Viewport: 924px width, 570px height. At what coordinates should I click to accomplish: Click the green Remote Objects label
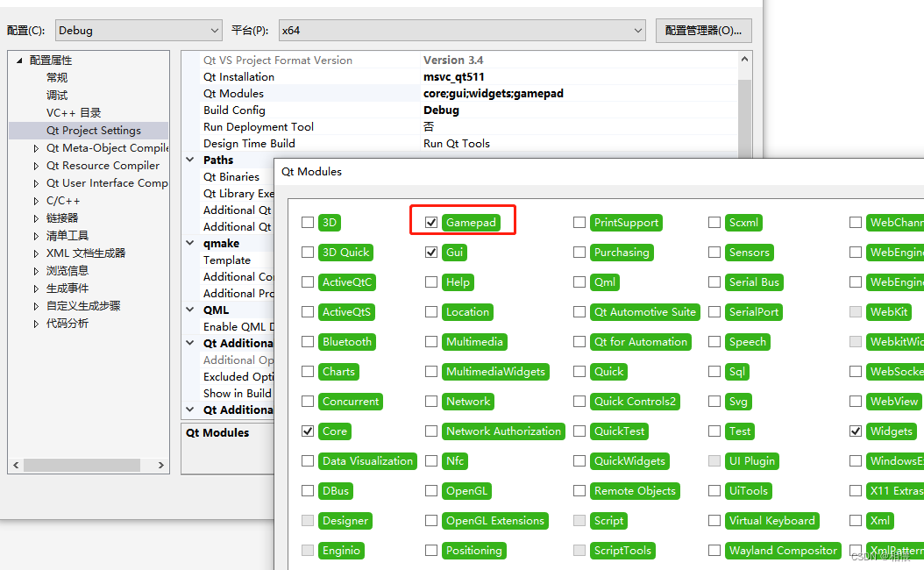point(635,490)
